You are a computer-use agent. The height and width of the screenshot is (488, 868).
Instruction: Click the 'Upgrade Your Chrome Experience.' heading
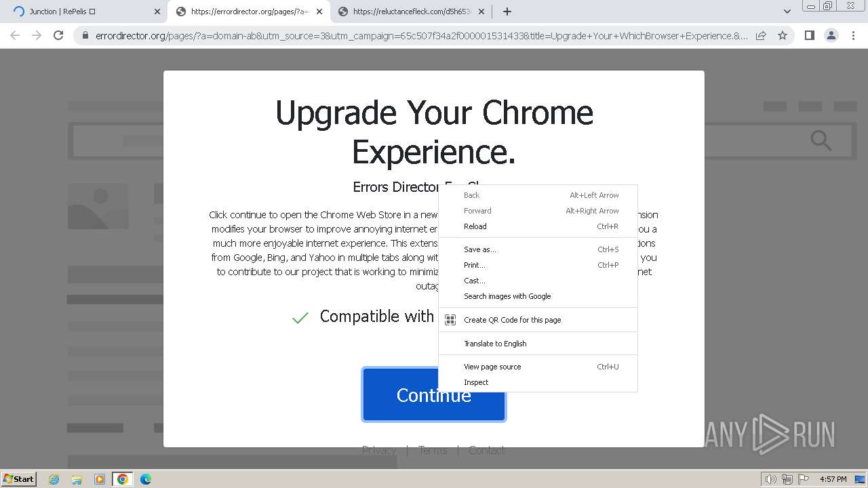(434, 131)
